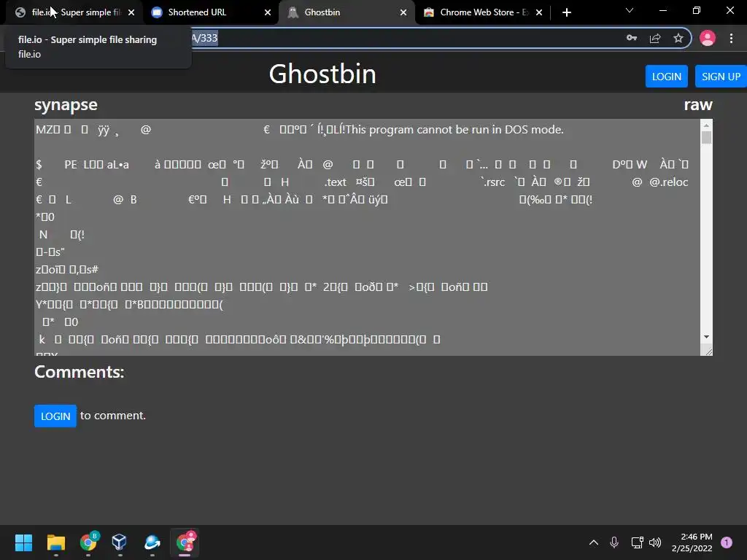Close the Shortened URL tab
747x560 pixels.
tap(267, 12)
